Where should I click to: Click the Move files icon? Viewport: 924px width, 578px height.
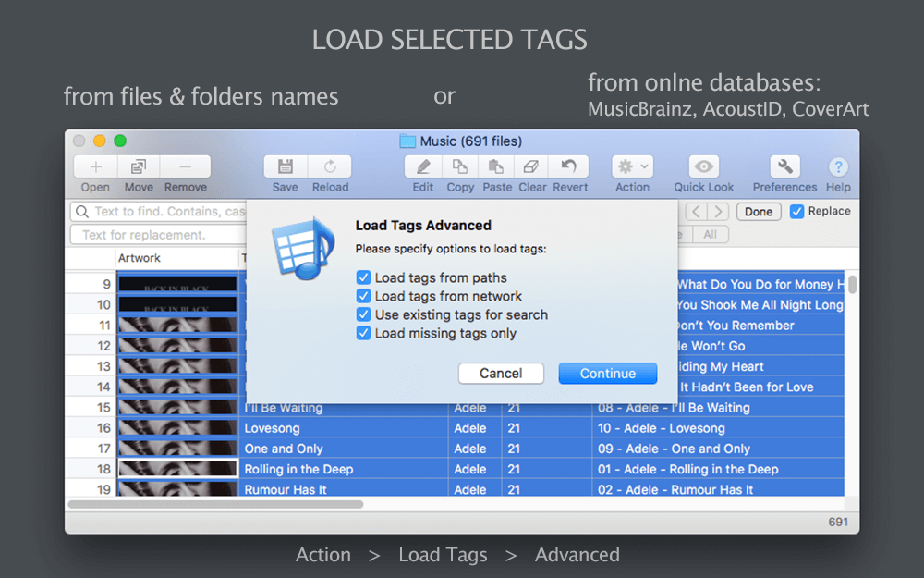point(139,167)
